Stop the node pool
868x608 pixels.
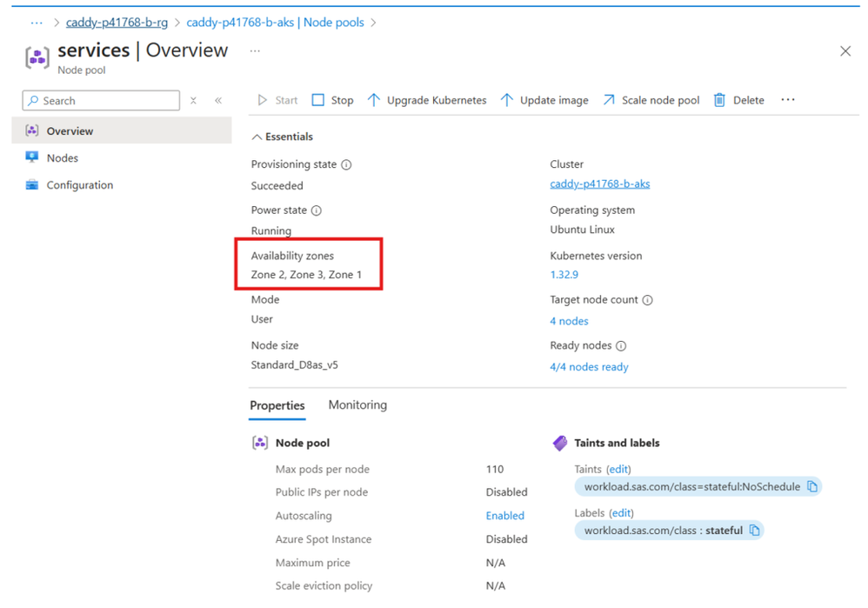pos(333,100)
